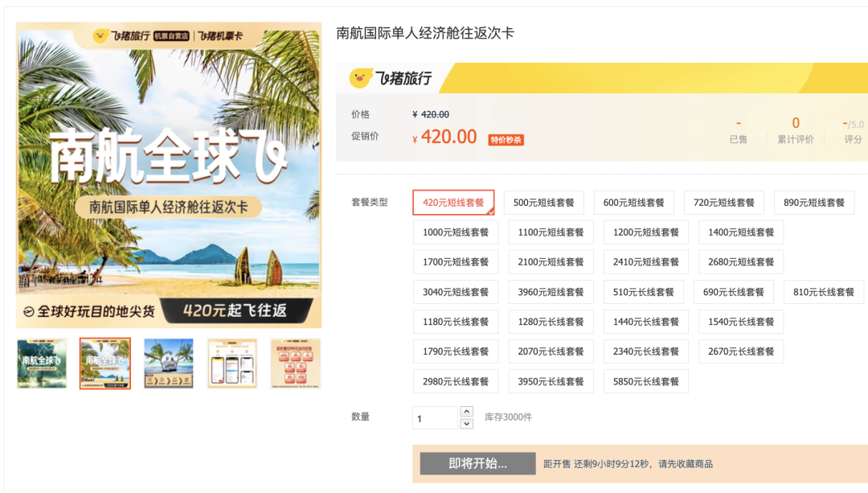This screenshot has height=493, width=868.
Task: View the thumbnail showing phone screenshots
Action: coord(232,364)
